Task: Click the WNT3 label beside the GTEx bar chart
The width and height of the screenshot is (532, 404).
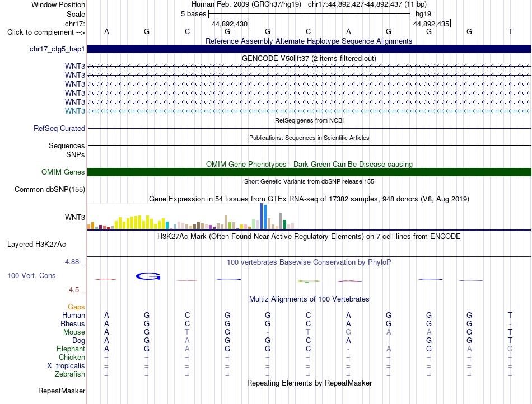Action: [75, 217]
